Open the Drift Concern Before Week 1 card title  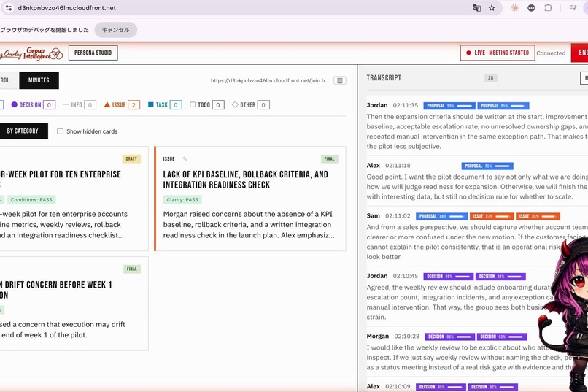(56, 290)
